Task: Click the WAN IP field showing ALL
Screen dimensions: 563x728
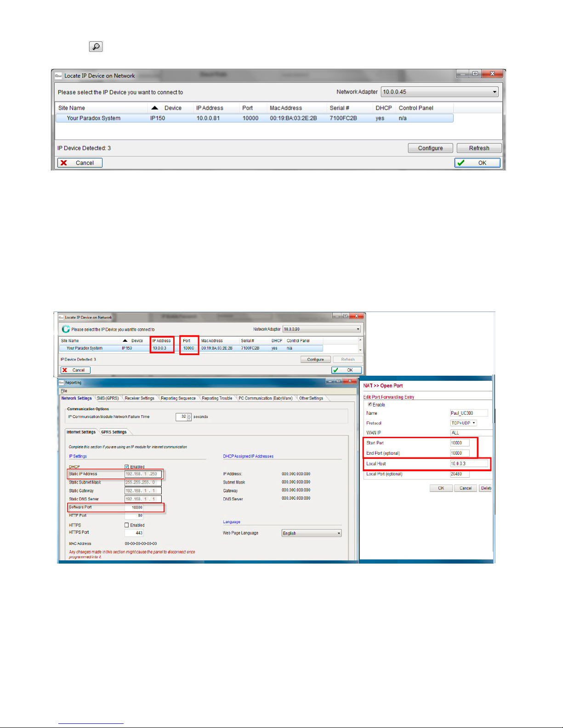Action: point(471,433)
